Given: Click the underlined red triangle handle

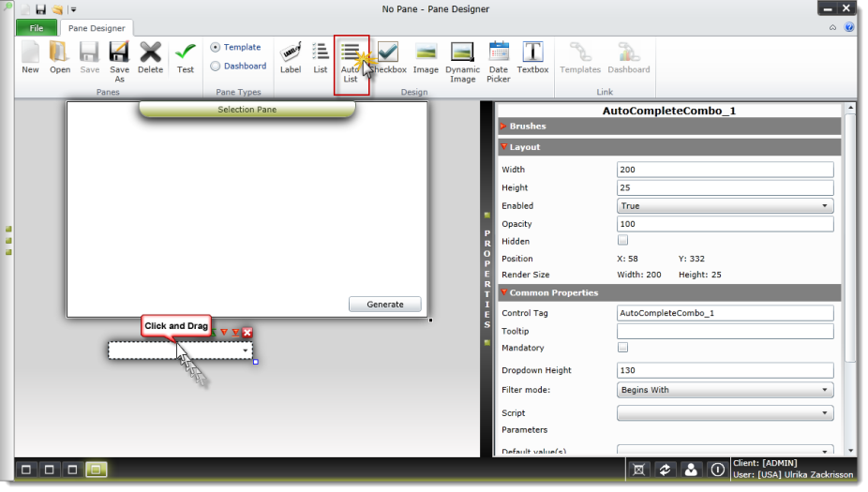Looking at the screenshot, I should click(x=235, y=332).
